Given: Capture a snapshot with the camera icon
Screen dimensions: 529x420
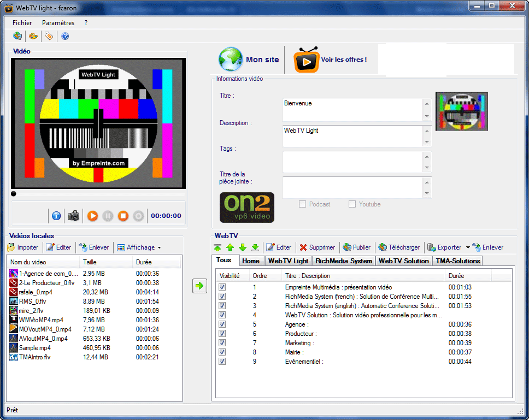Looking at the screenshot, I should [x=73, y=216].
